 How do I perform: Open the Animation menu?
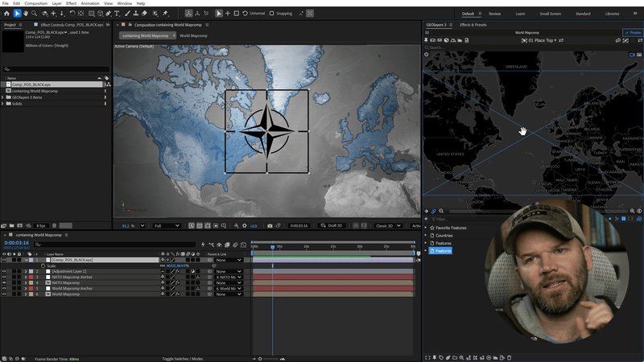click(90, 3)
